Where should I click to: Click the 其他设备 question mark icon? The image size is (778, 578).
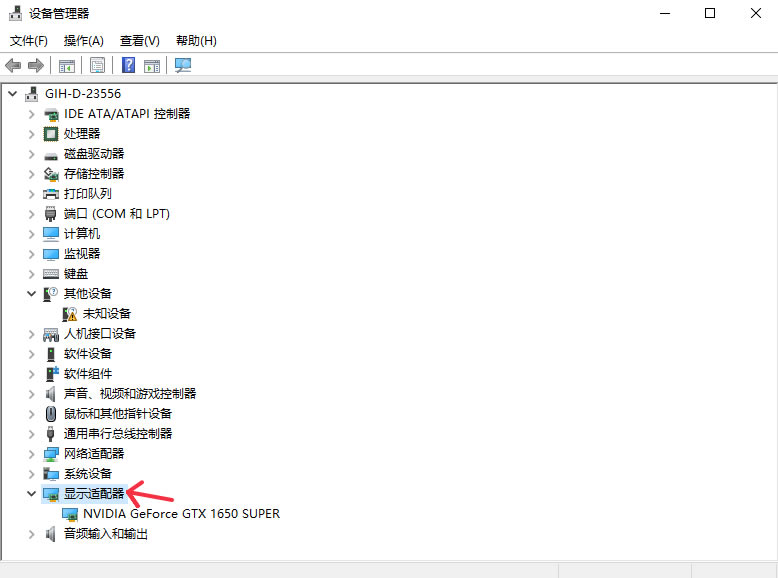coord(51,294)
